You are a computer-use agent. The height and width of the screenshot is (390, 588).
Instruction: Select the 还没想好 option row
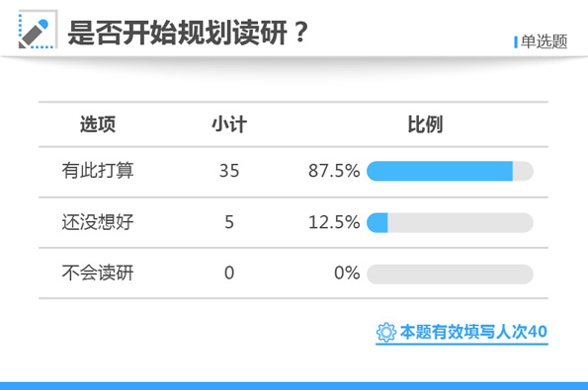pyautogui.click(x=294, y=222)
